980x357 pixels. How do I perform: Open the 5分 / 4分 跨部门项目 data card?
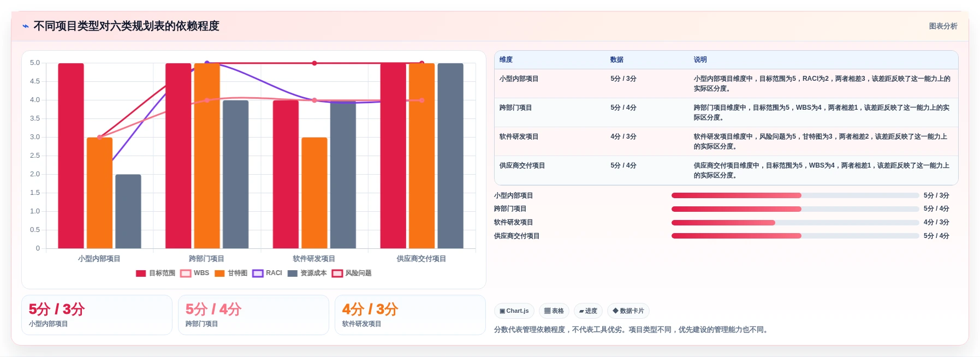point(253,315)
